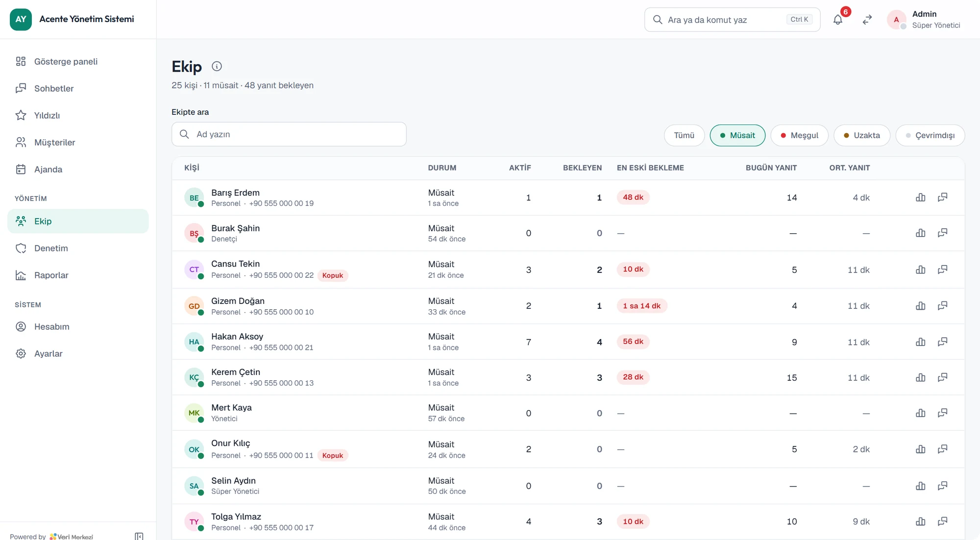Open chat icon for Cansu Tekin

(943, 270)
